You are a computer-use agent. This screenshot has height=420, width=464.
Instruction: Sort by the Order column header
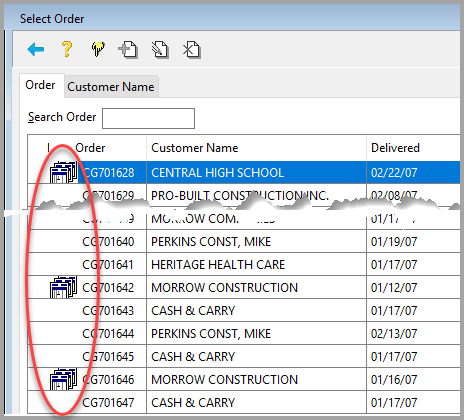tap(90, 148)
